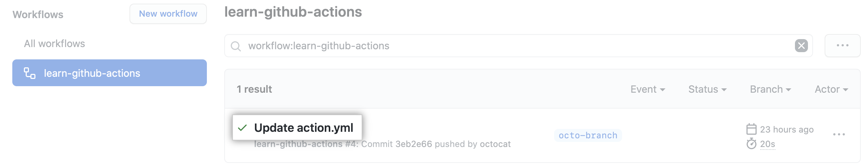The width and height of the screenshot is (868, 168).
Task: Open the run's three-dot options menu
Action: click(839, 134)
